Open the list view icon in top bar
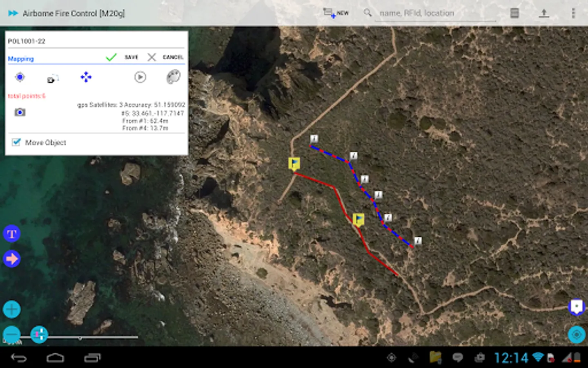Image resolution: width=588 pixels, height=368 pixels. click(x=514, y=13)
